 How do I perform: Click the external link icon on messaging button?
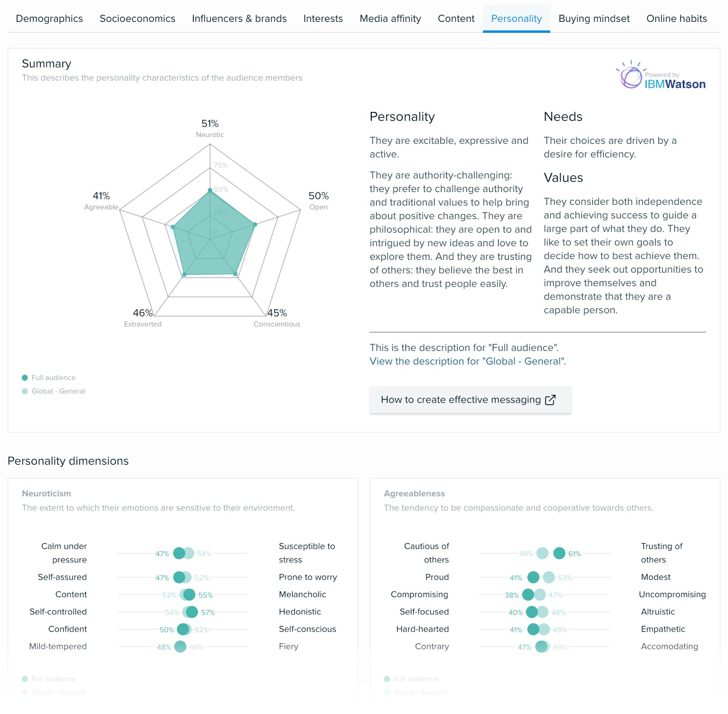click(x=550, y=400)
